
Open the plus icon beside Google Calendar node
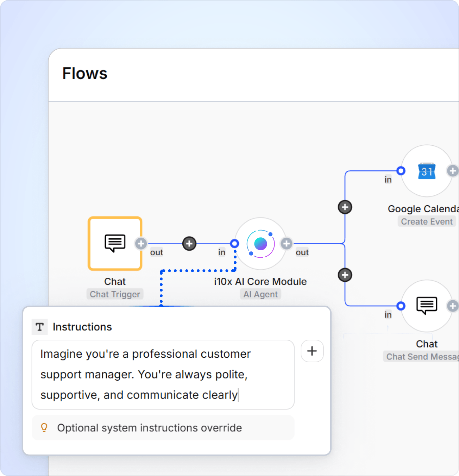pos(453,171)
